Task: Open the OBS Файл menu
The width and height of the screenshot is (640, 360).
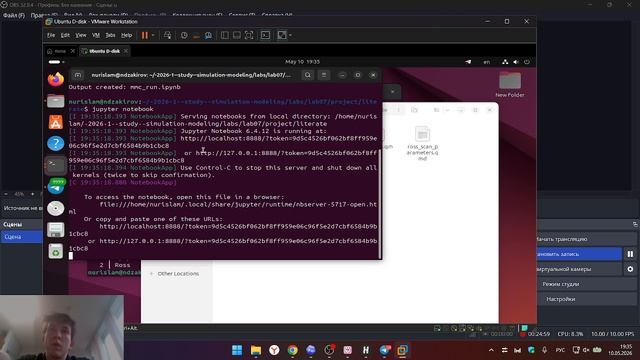Action: (x=14, y=16)
